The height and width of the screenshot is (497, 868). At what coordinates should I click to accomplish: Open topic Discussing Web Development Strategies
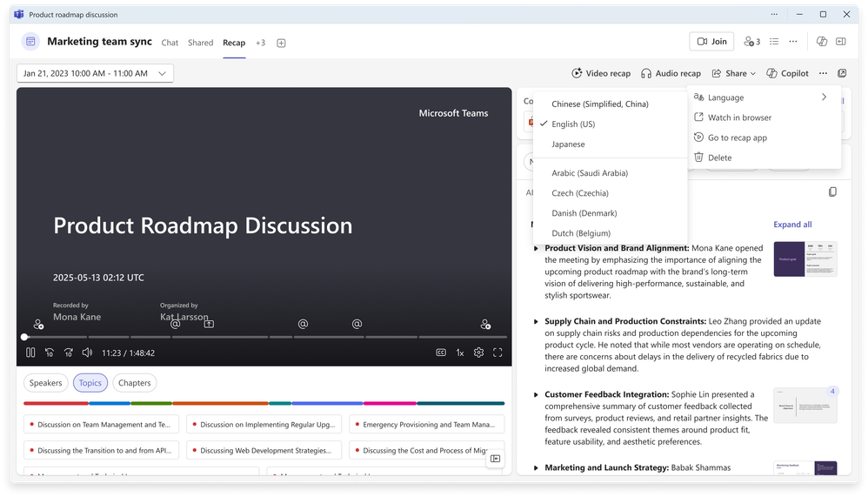[x=264, y=451]
